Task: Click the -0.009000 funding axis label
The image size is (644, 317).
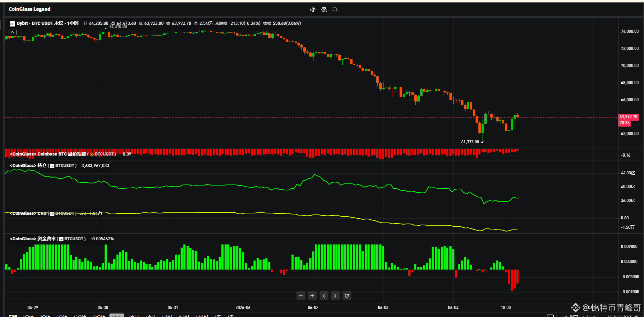Action: 630,292
